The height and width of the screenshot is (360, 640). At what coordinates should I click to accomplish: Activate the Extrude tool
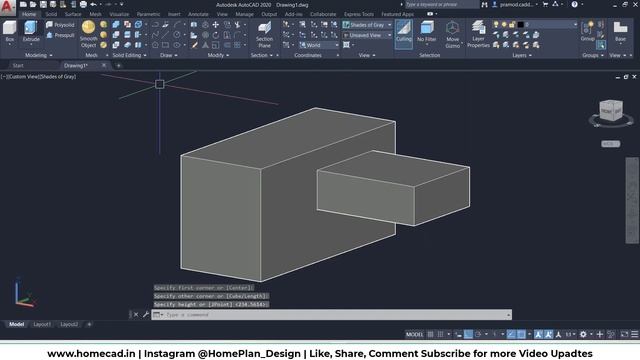[31, 32]
